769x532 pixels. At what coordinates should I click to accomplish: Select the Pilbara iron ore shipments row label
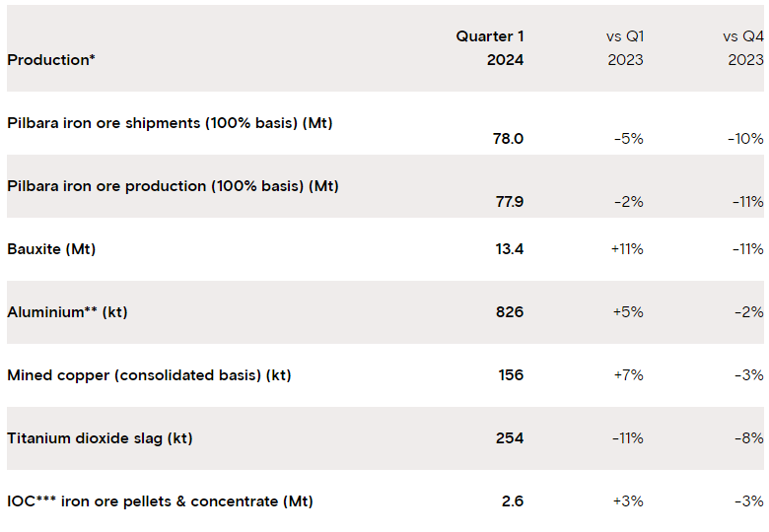170,123
